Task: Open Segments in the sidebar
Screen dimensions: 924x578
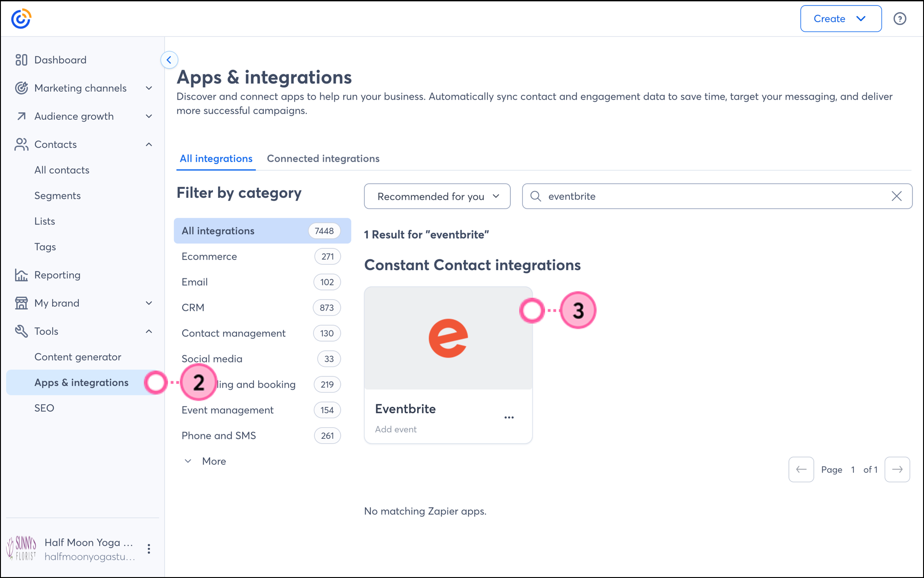Action: (58, 195)
